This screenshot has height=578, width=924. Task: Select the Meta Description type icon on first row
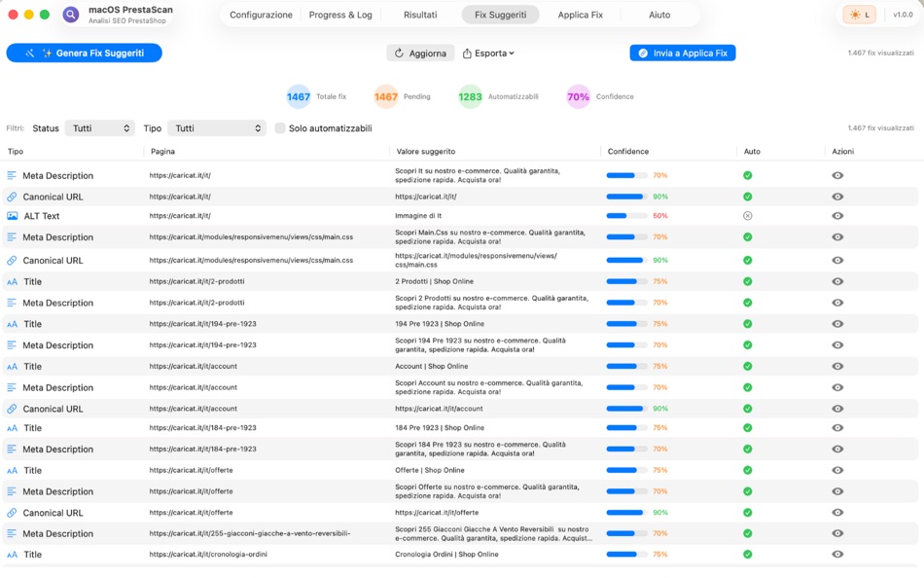tap(14, 173)
